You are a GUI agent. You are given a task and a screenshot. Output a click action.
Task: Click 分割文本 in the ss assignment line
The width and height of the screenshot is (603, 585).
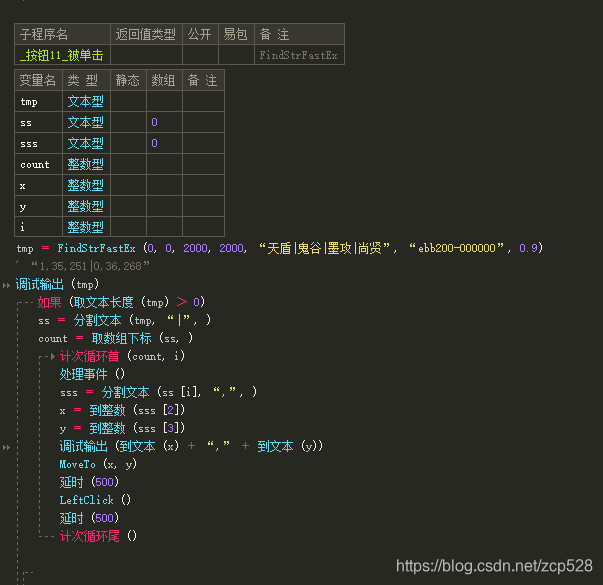click(98, 320)
